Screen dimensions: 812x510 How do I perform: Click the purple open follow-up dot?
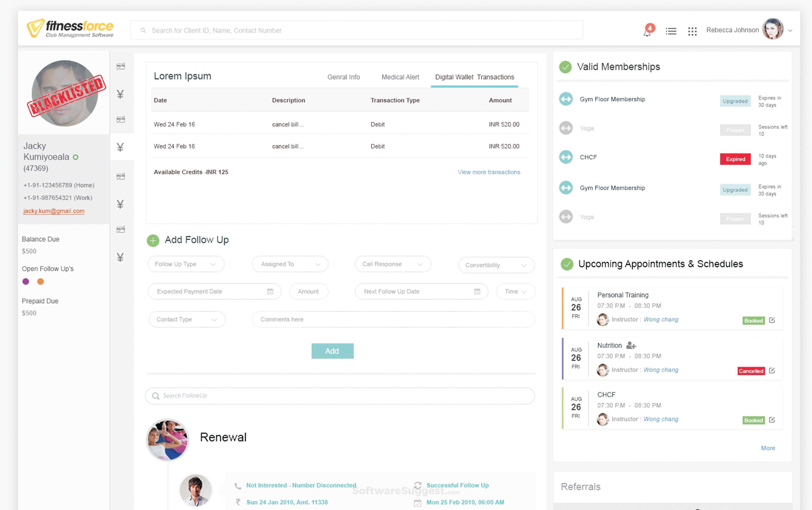26,282
